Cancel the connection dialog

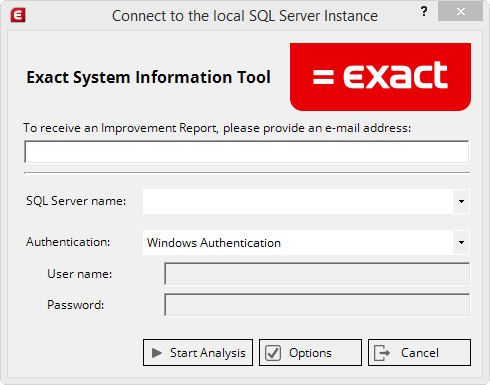tap(419, 353)
